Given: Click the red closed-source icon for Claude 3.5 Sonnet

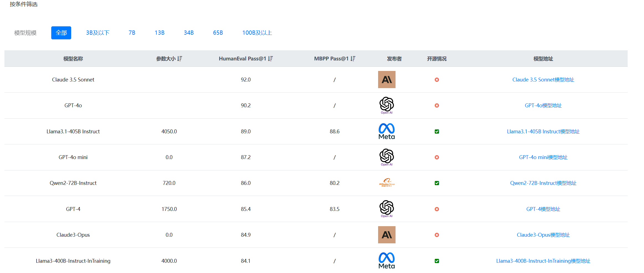Looking at the screenshot, I should [437, 80].
